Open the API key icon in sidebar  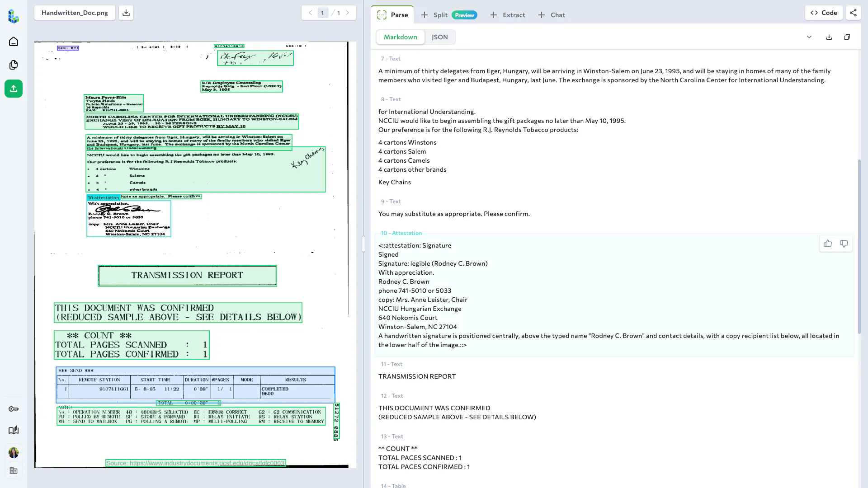(14, 409)
